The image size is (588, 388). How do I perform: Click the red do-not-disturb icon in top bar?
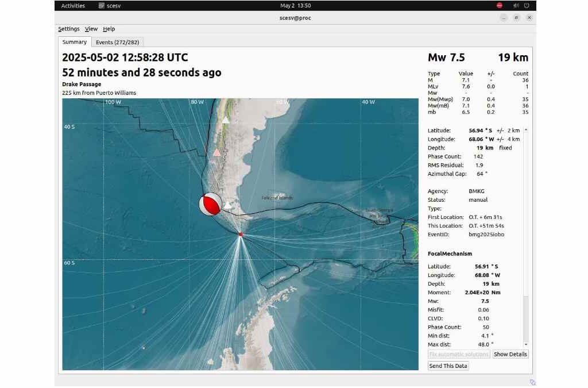click(x=500, y=6)
